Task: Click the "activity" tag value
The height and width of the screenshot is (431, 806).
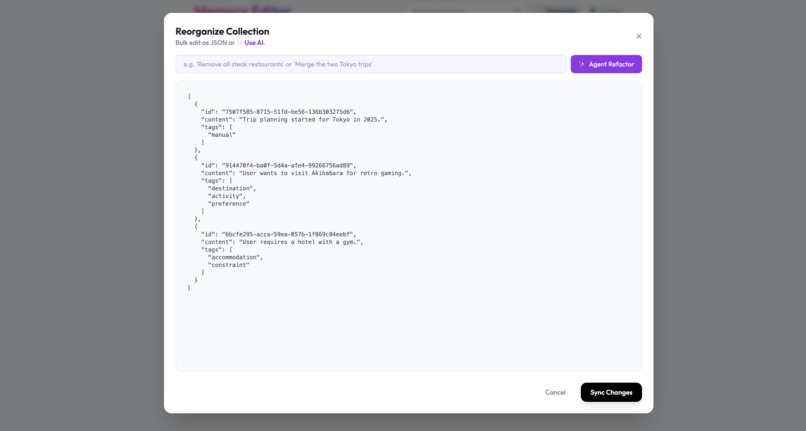Action: (x=227, y=196)
